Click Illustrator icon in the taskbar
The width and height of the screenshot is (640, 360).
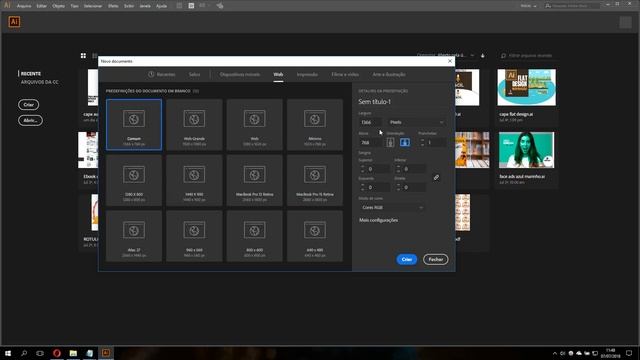click(x=106, y=353)
